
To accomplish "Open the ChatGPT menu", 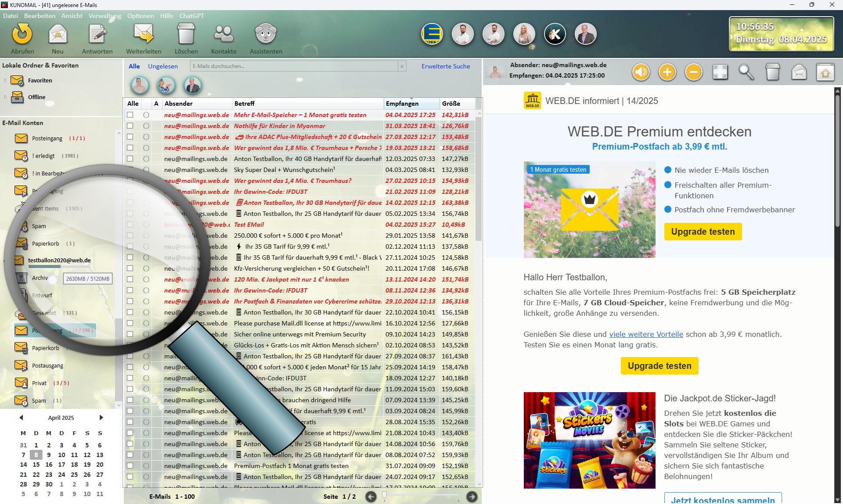I will (191, 16).
